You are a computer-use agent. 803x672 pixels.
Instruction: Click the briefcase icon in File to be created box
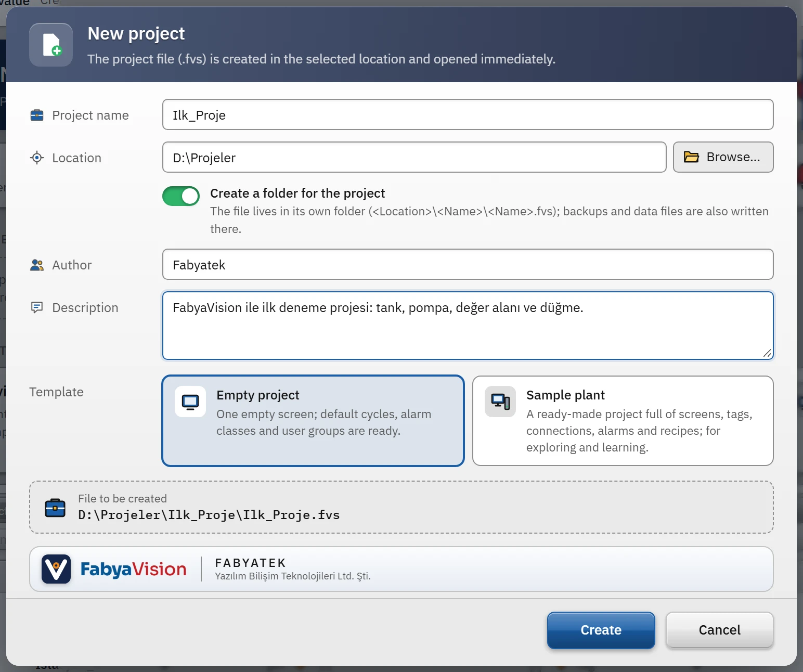pos(55,508)
